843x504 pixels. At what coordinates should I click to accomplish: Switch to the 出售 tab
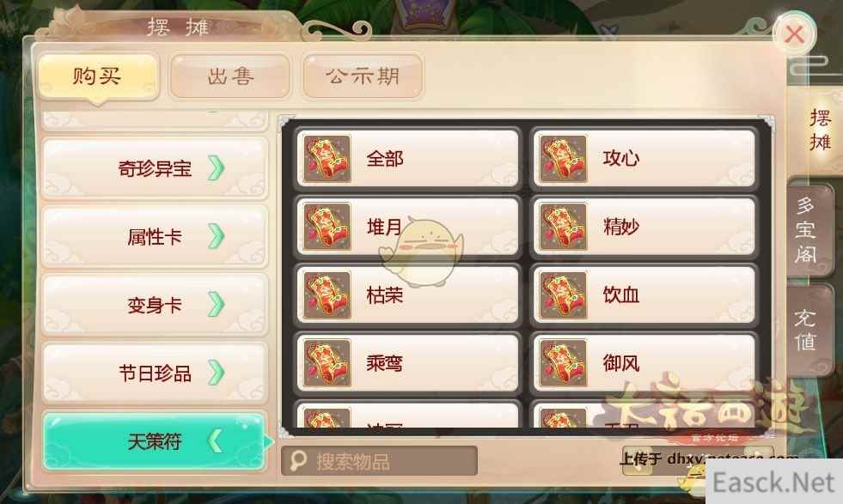pyautogui.click(x=230, y=76)
